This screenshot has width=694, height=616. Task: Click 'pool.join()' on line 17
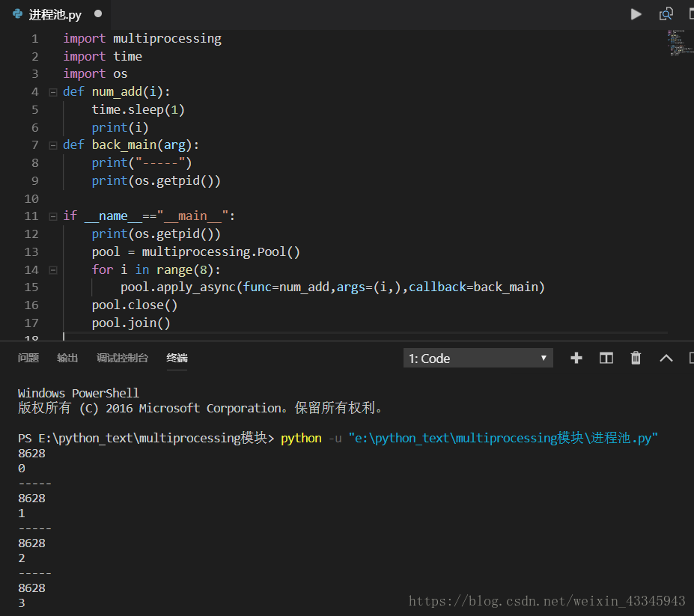(x=131, y=323)
